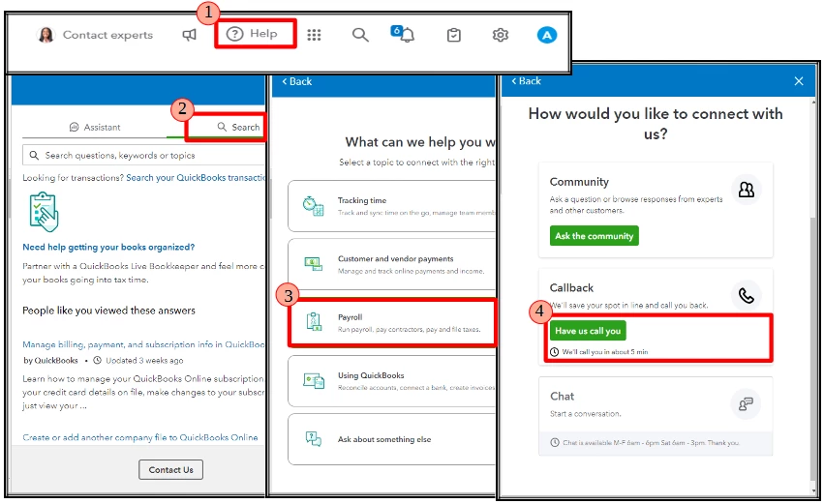
Task: Click the 'People like you viewed these answers' heading
Action: 108,311
